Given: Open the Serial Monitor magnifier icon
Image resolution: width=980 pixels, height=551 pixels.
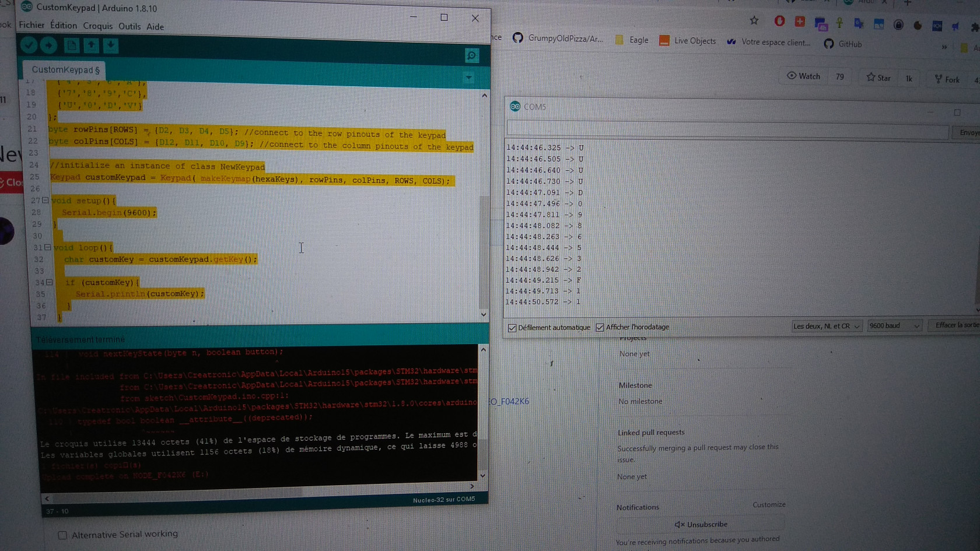Looking at the screenshot, I should click(x=472, y=55).
